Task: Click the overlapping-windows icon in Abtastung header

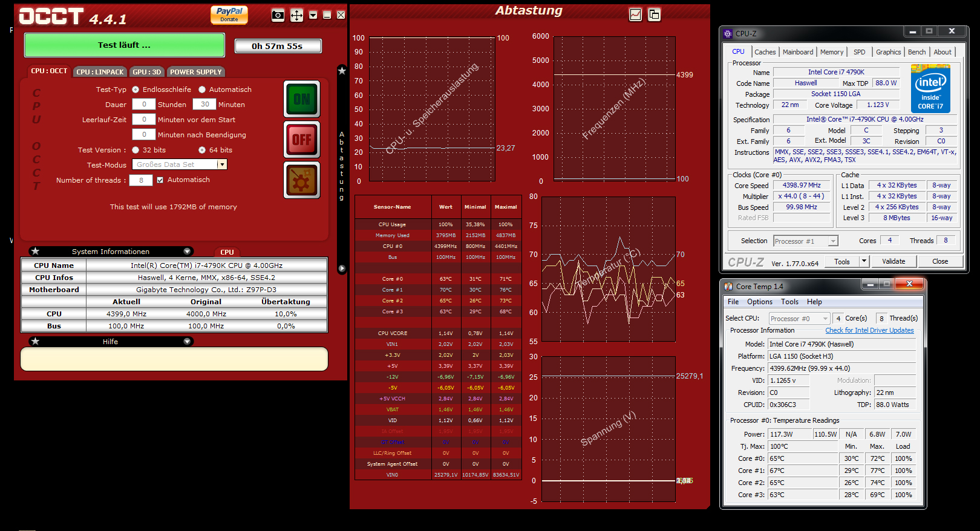Action: (654, 15)
